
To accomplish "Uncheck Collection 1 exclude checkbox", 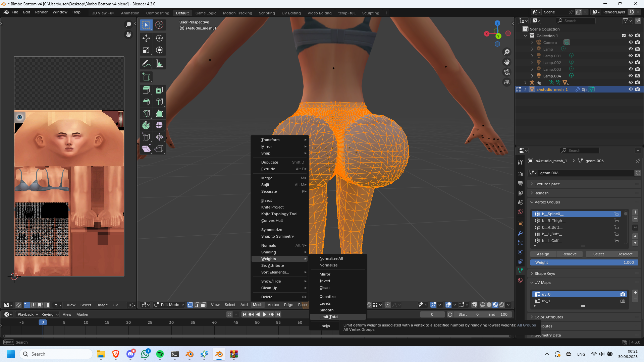I will point(624,36).
